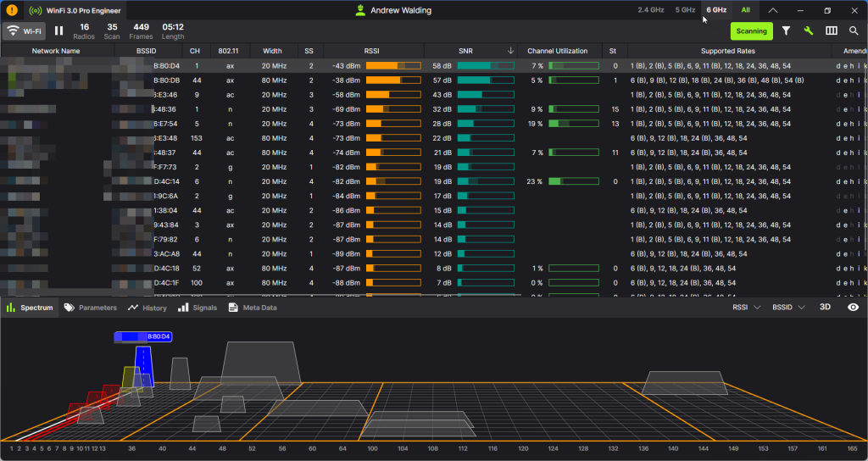The height and width of the screenshot is (461, 868).
Task: Toggle the 5 GHz band filter
Action: coord(685,10)
